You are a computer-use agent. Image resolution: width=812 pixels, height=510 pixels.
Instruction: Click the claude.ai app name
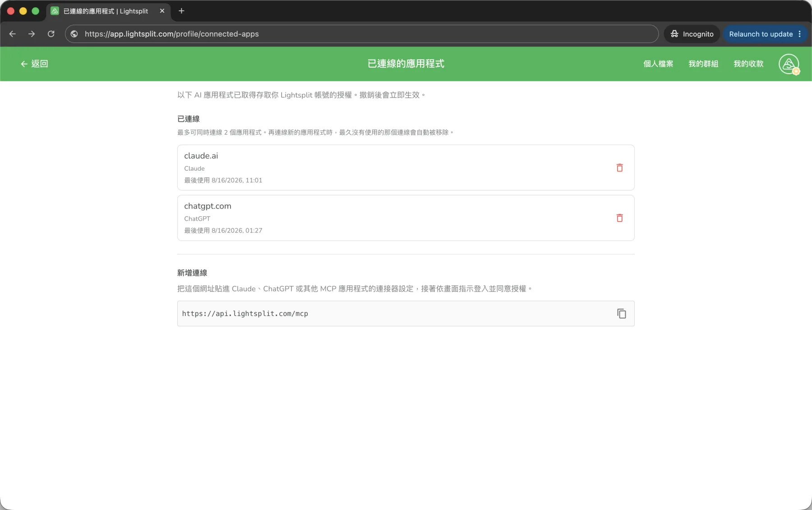click(x=201, y=156)
